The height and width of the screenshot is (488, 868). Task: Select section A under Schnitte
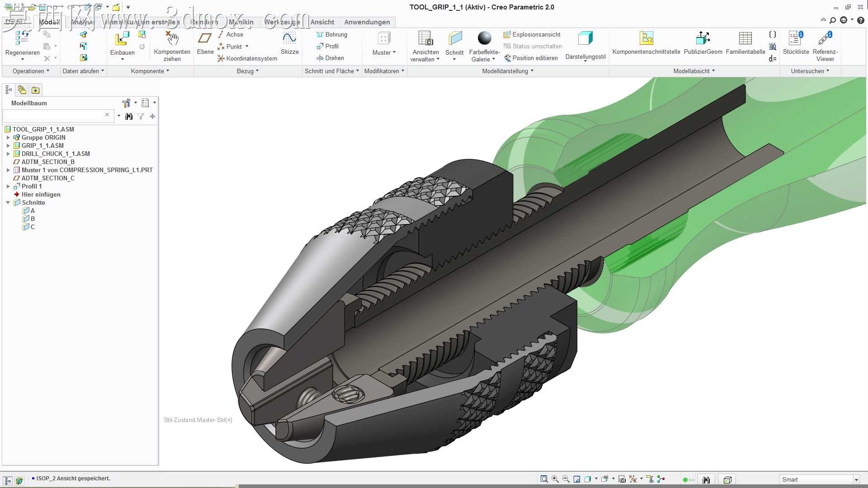tap(29, 211)
